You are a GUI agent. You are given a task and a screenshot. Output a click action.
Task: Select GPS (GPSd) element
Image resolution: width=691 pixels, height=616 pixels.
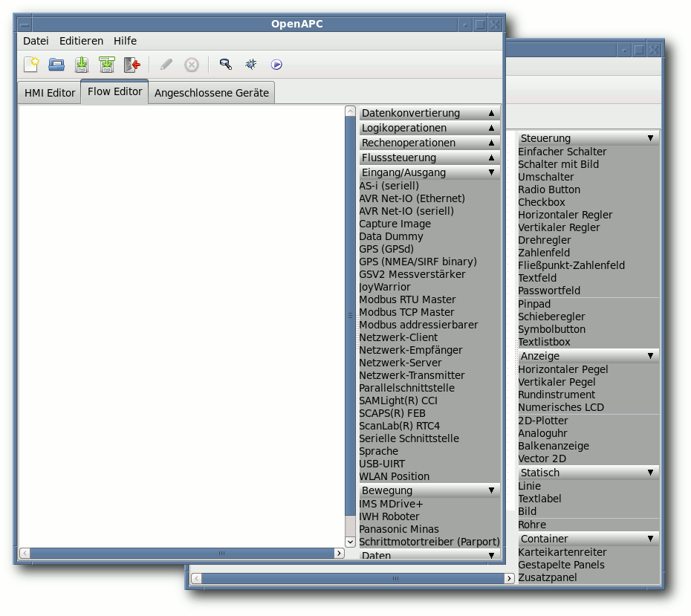click(386, 249)
